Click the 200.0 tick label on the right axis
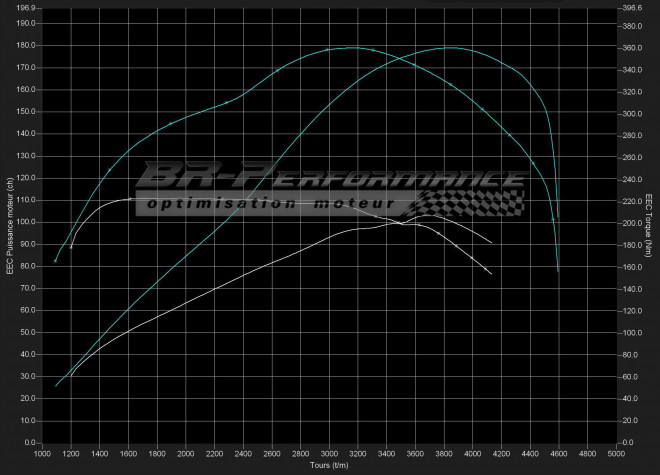Viewport: 660px width, 475px height. [632, 222]
